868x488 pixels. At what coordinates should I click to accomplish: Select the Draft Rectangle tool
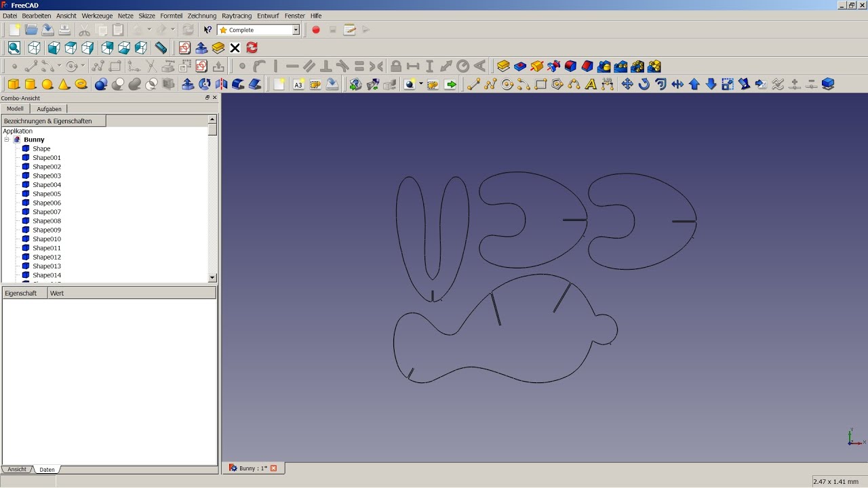point(540,84)
